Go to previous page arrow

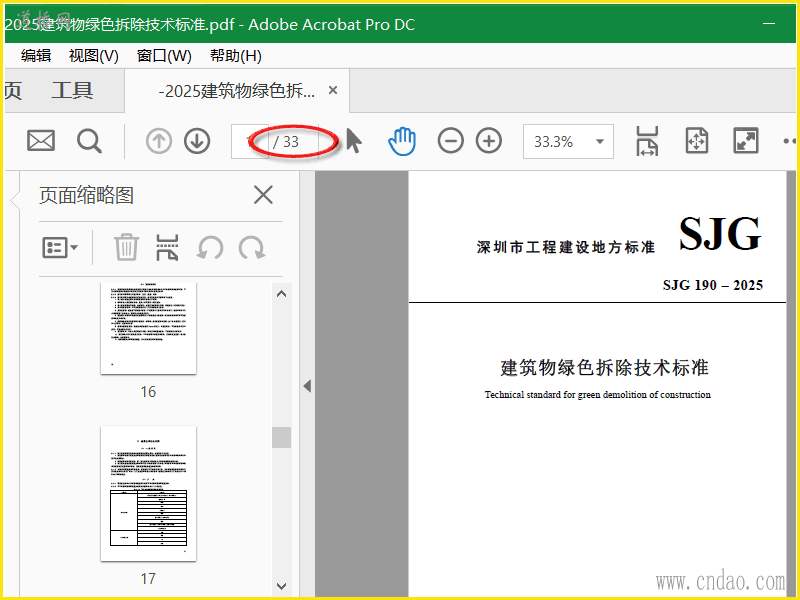coord(159,141)
